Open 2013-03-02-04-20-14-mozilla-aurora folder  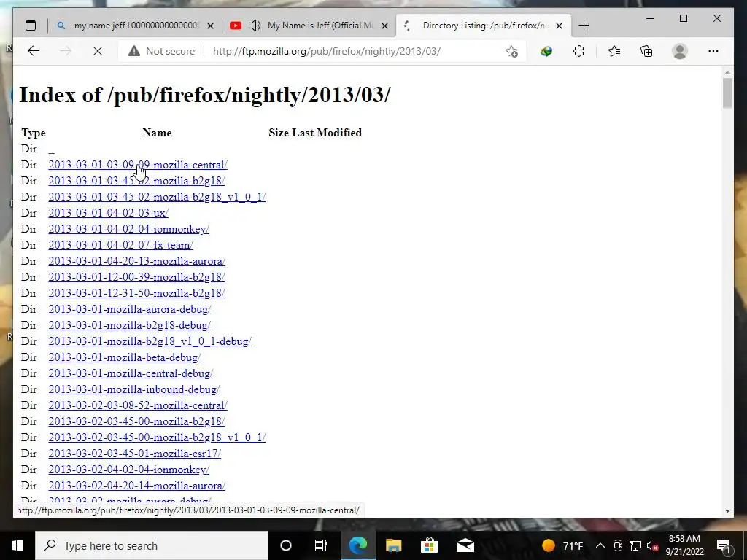[x=136, y=486]
